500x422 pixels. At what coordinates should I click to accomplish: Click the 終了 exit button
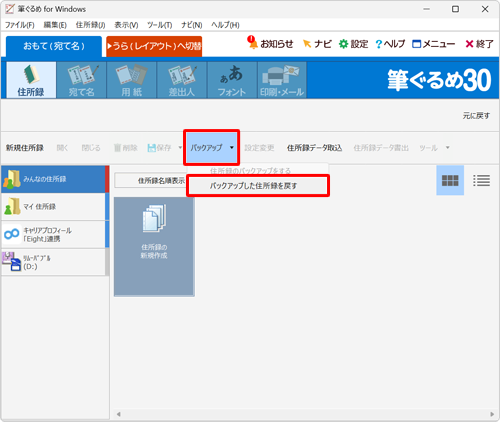point(479,44)
